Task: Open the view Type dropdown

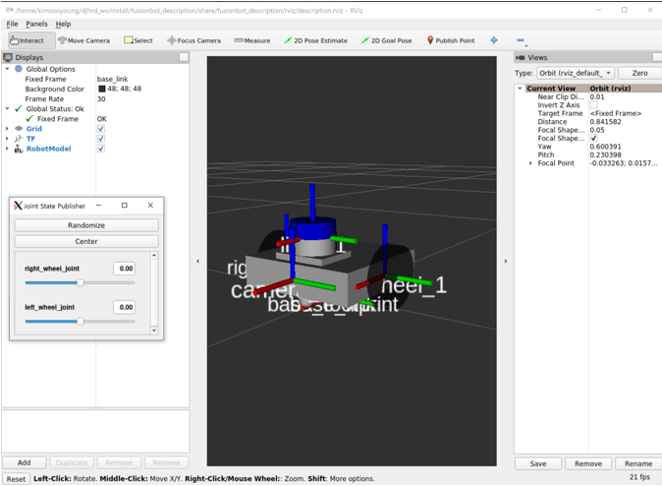Action: (x=575, y=73)
